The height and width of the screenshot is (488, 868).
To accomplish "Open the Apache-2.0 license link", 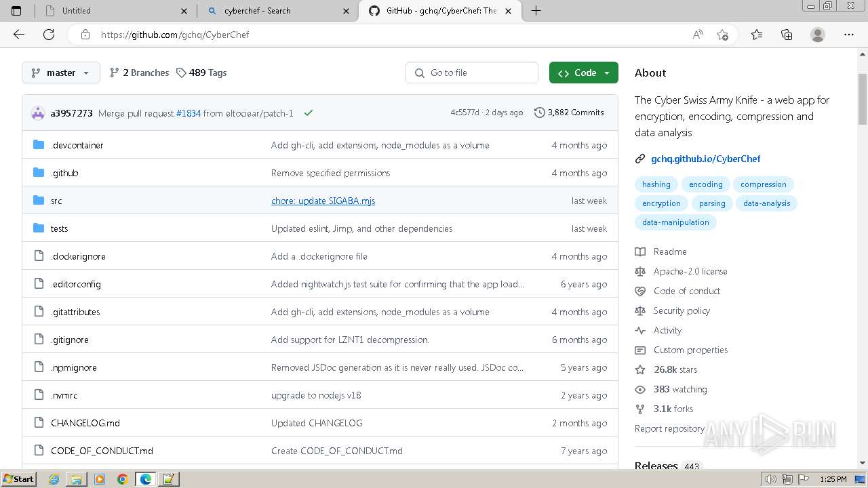I will pos(690,271).
